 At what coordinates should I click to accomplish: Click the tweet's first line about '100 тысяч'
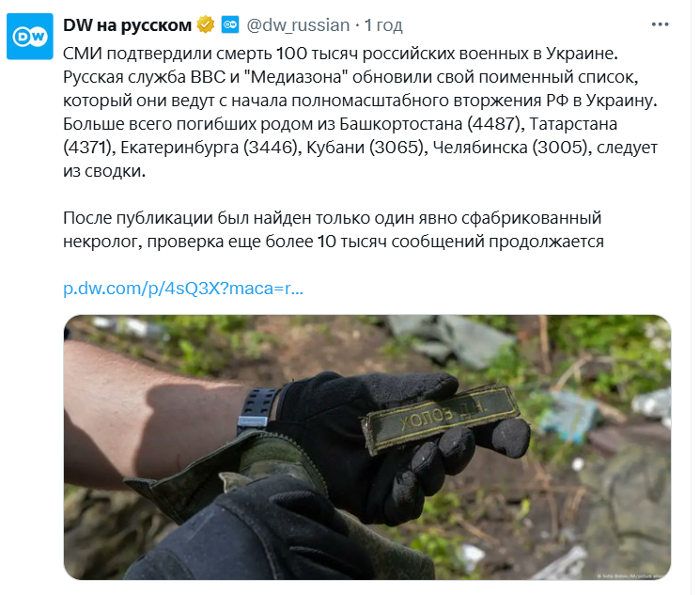340,54
